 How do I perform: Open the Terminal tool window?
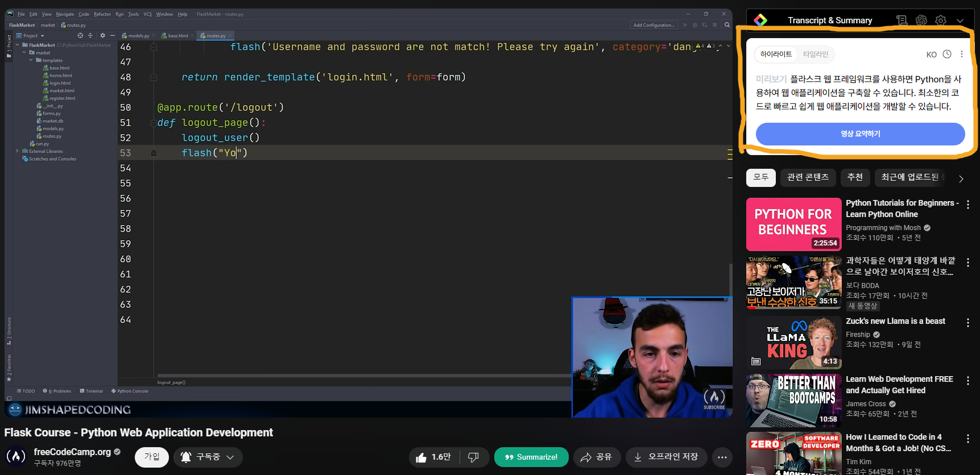coord(91,391)
